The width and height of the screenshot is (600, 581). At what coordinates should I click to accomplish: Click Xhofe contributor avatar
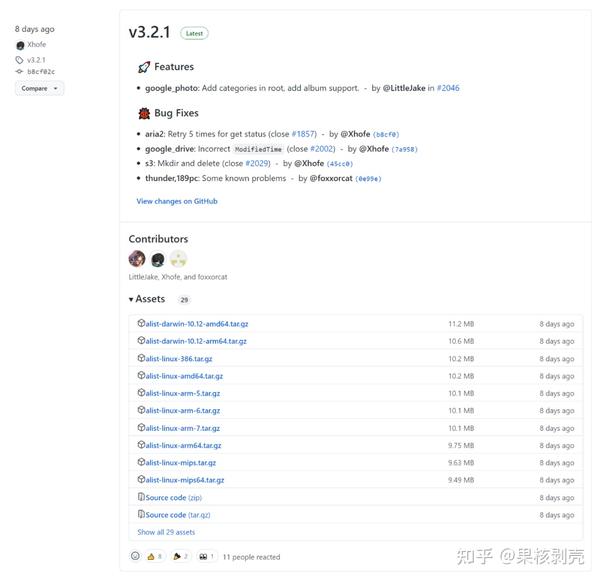pyautogui.click(x=158, y=259)
